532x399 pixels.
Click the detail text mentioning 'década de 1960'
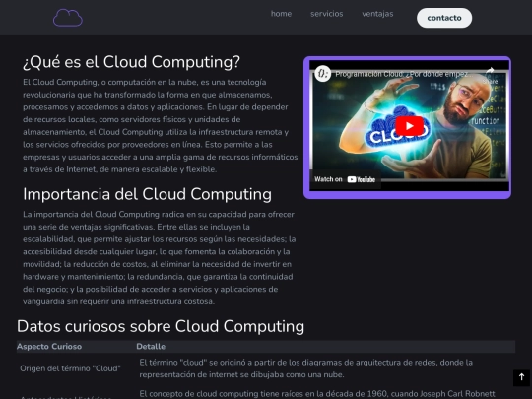click(317, 394)
